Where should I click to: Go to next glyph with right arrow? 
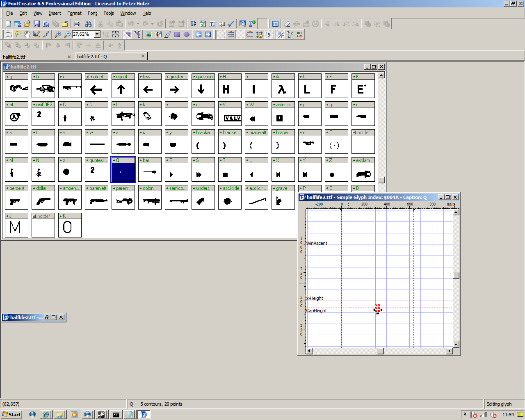click(x=208, y=34)
